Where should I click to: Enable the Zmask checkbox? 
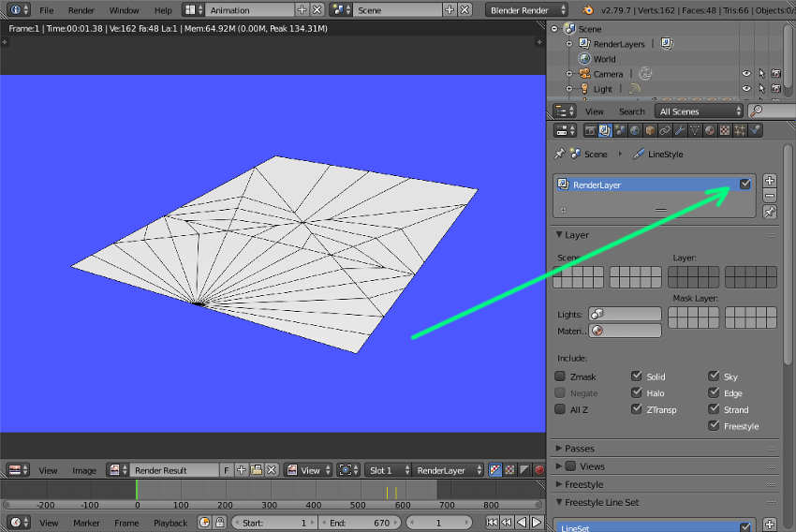coord(560,377)
